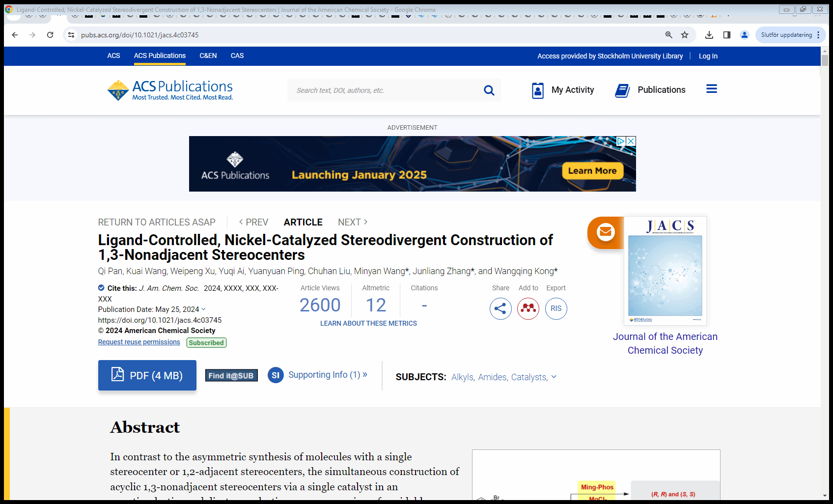Toggle Chrome side panel
The width and height of the screenshot is (833, 504).
click(727, 35)
